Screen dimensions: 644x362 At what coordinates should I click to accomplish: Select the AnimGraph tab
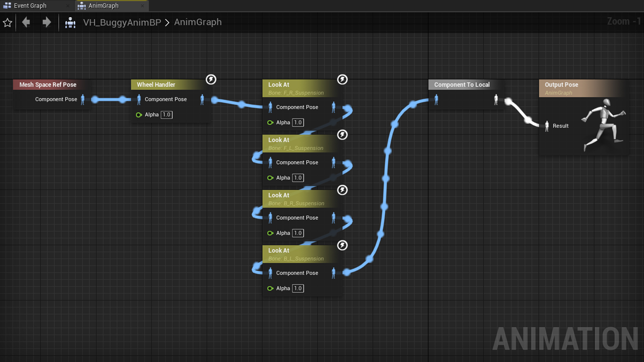click(x=103, y=6)
